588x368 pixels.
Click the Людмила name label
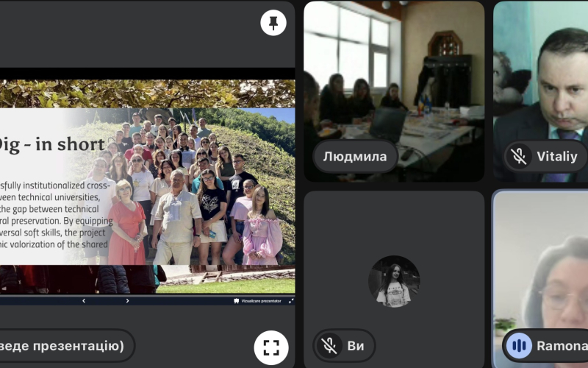click(x=355, y=156)
